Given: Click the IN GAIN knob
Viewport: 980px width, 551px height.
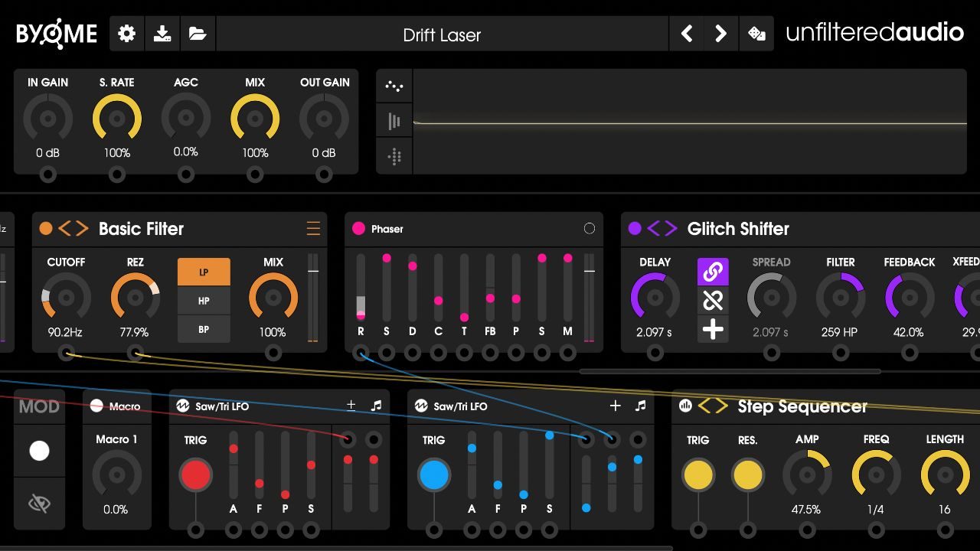Looking at the screenshot, I should pyautogui.click(x=48, y=119).
